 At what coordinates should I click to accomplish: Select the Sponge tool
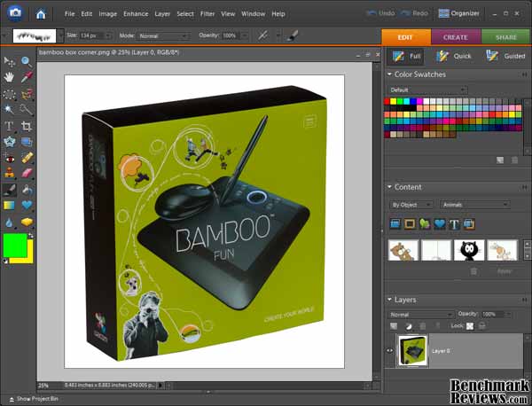[x=27, y=223]
